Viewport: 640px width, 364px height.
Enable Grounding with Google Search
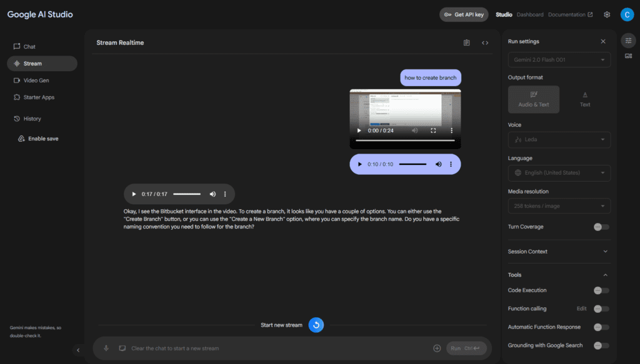pos(601,346)
